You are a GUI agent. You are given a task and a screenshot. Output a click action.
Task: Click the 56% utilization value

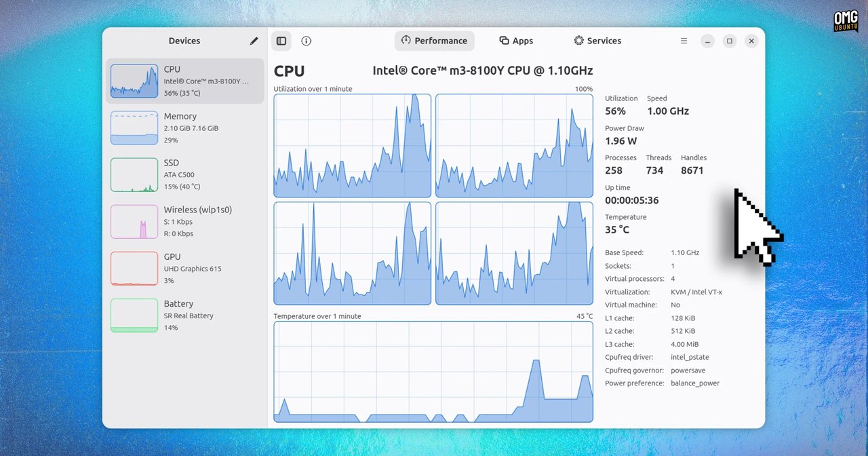pos(615,111)
